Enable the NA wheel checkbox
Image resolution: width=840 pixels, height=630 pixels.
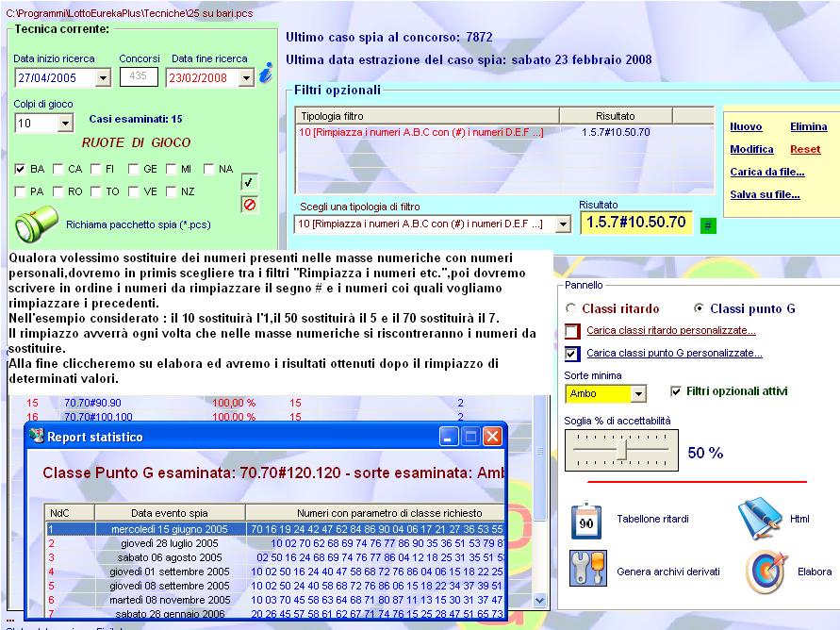(x=208, y=169)
